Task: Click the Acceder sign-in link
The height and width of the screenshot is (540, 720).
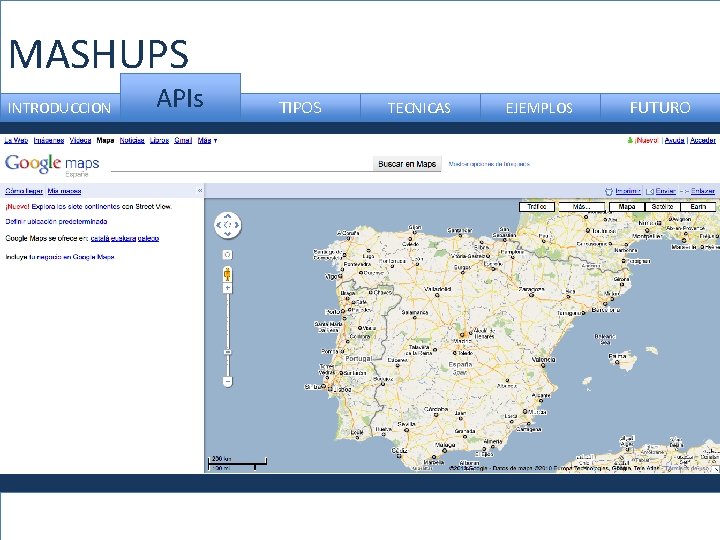Action: pyautogui.click(x=703, y=141)
